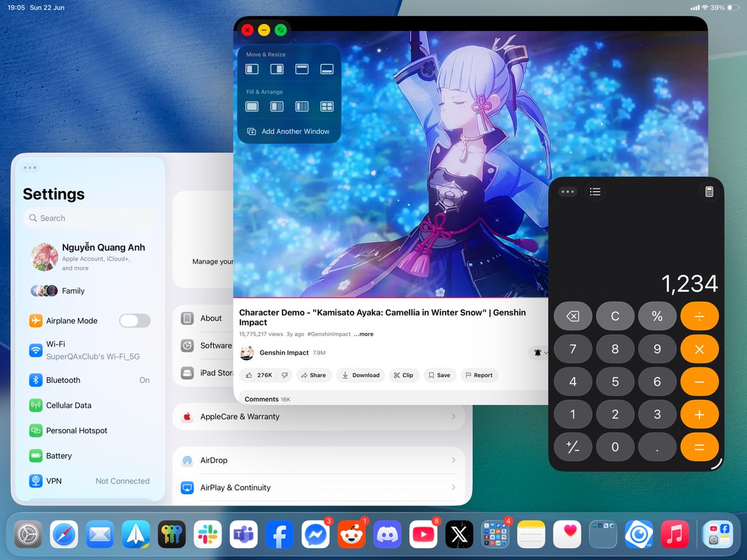Open Calculator window three-dot menu
The image size is (747, 560).
click(568, 192)
